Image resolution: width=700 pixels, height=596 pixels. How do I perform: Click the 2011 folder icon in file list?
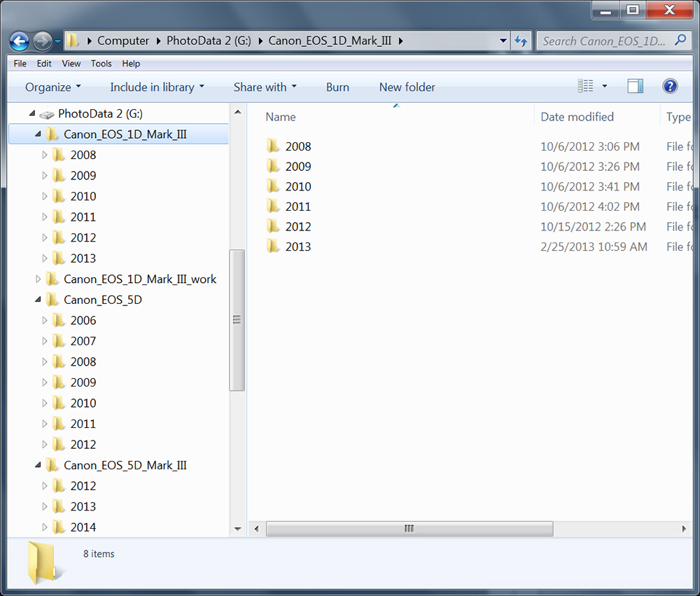point(273,206)
